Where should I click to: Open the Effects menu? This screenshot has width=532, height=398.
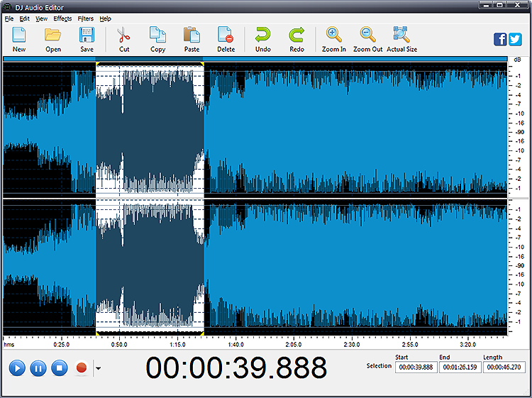click(62, 18)
